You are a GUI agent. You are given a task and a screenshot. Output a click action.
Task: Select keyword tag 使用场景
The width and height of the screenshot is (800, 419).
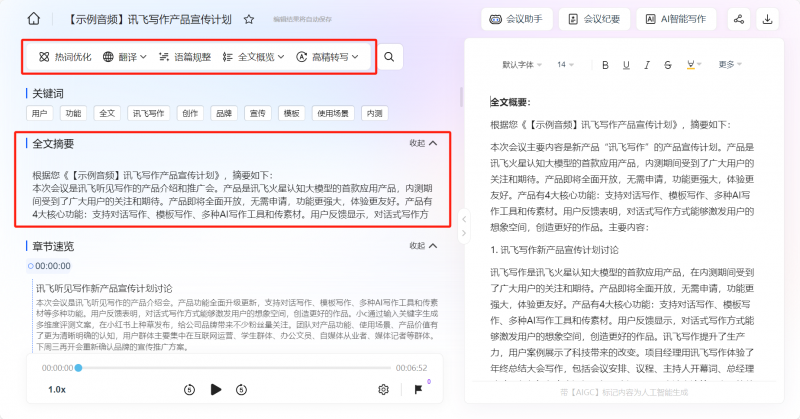pyautogui.click(x=333, y=113)
